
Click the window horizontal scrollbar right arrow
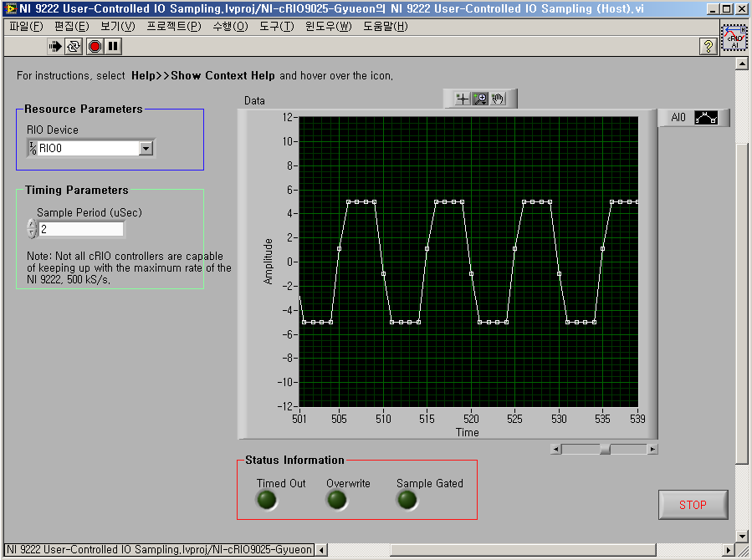point(729,550)
